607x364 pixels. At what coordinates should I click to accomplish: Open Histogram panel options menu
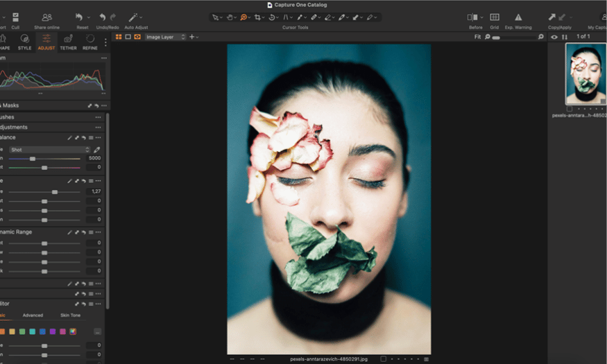click(x=104, y=58)
